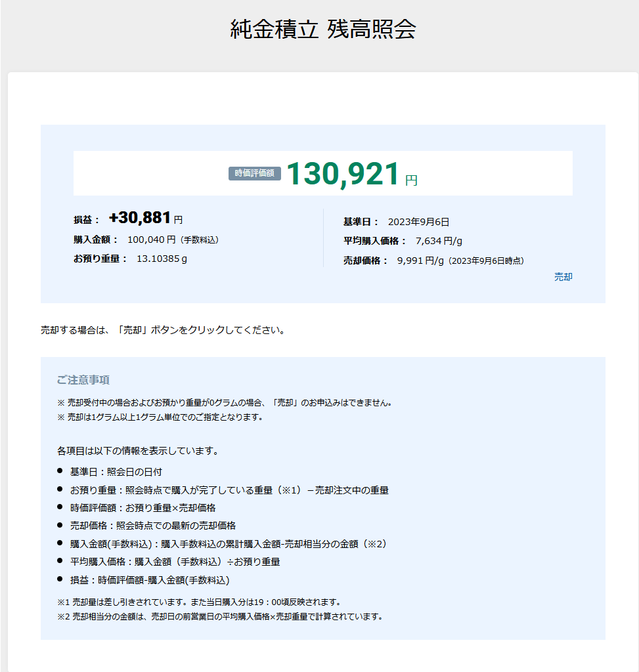
Task: Click the 売却 link
Action: click(563, 277)
